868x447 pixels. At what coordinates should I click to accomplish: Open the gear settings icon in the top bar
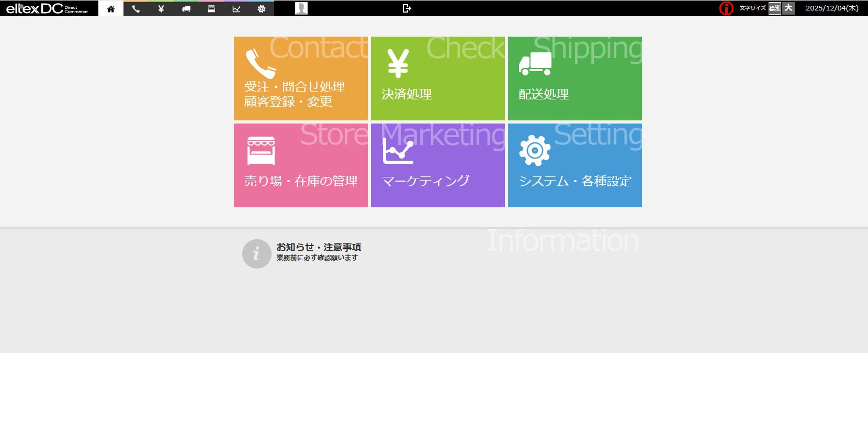pyautogui.click(x=262, y=8)
